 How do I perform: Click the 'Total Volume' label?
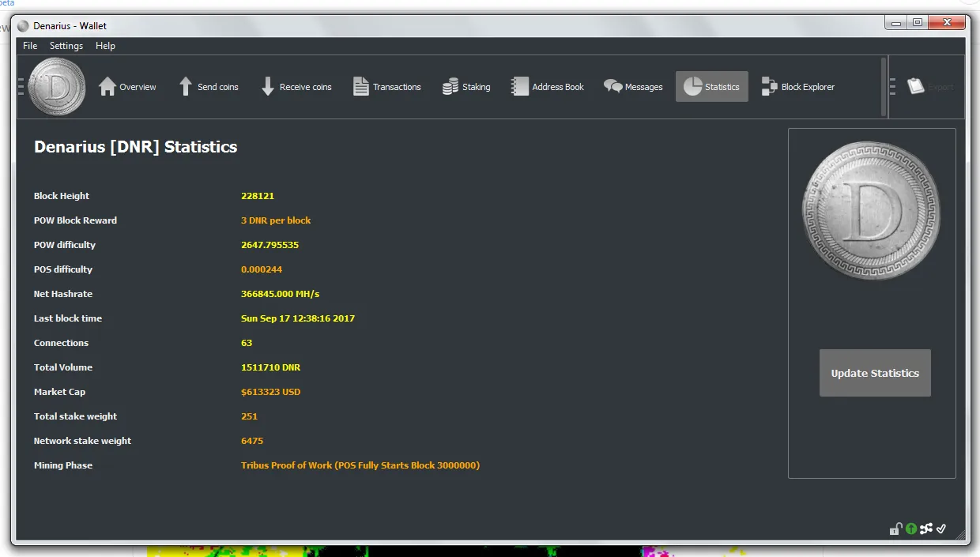click(x=63, y=367)
